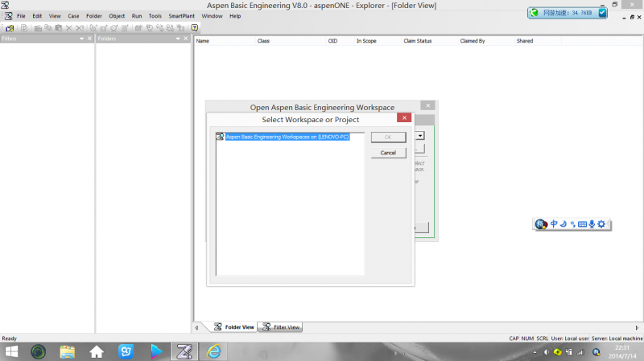The height and width of the screenshot is (361, 644).
Task: Click the network accelerator widget checkmark
Action: pos(602,13)
